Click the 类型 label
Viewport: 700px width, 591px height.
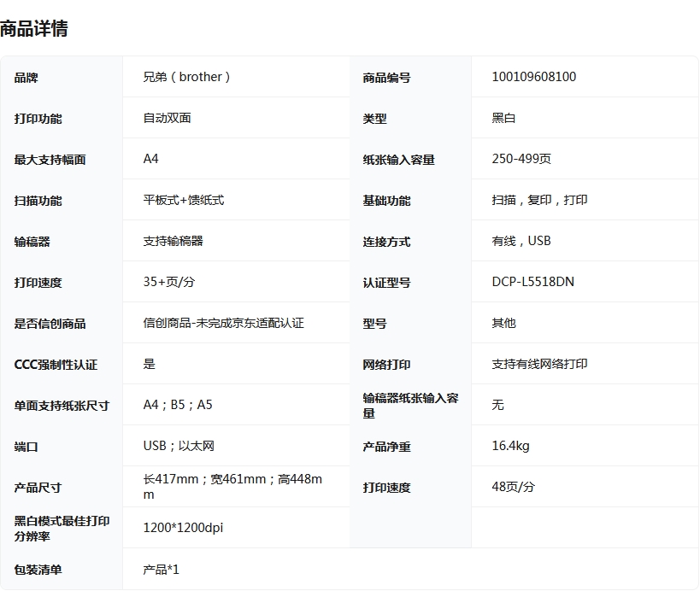pyautogui.click(x=374, y=119)
